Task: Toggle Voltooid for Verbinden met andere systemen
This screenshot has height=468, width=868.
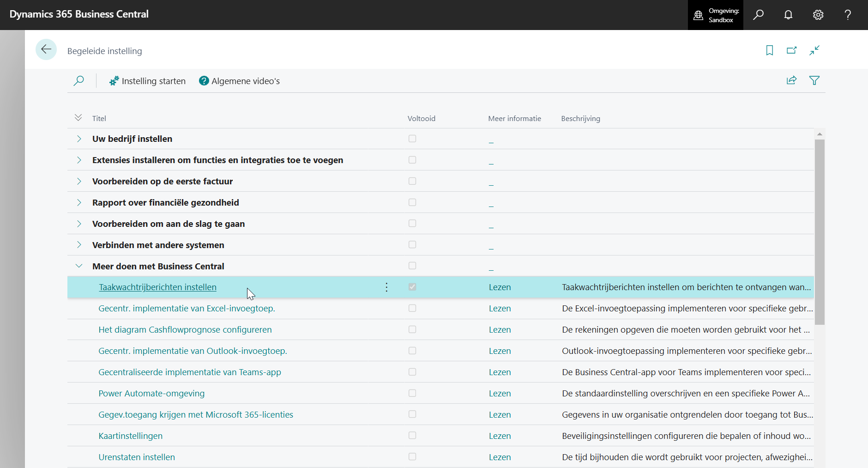Action: [412, 244]
